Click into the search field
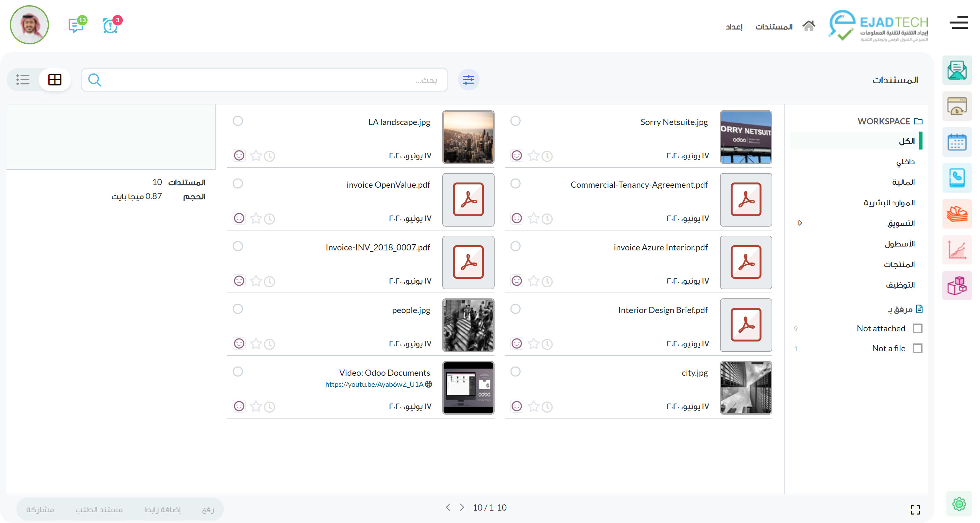 (x=266, y=80)
